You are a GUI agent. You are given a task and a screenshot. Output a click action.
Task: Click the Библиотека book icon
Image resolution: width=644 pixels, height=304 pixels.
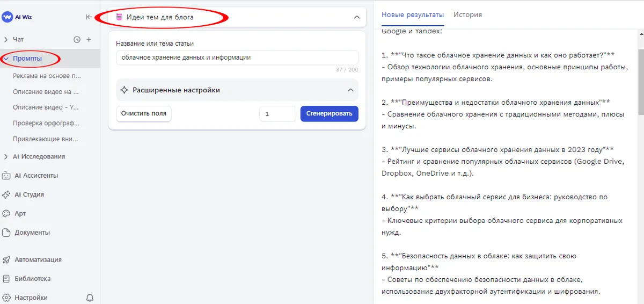(6, 279)
